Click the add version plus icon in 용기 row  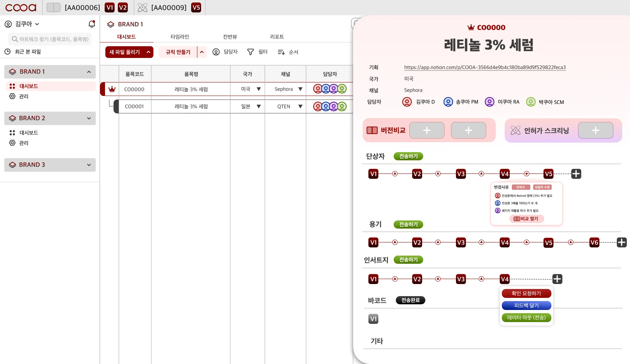point(622,242)
